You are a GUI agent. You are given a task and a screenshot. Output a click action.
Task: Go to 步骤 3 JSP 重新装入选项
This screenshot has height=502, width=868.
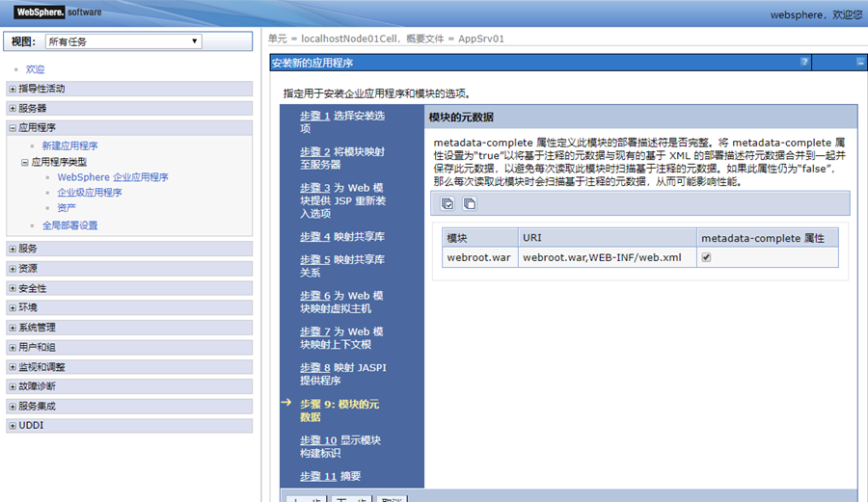[315, 188]
